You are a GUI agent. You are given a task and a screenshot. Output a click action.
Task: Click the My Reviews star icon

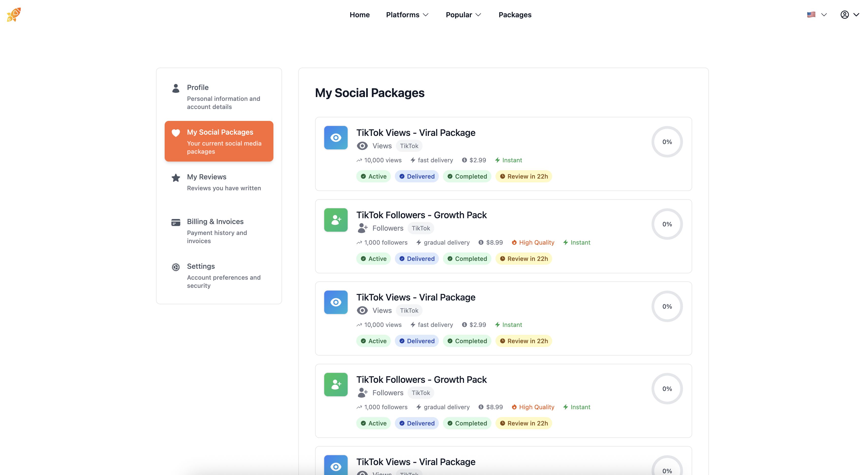coord(176,178)
